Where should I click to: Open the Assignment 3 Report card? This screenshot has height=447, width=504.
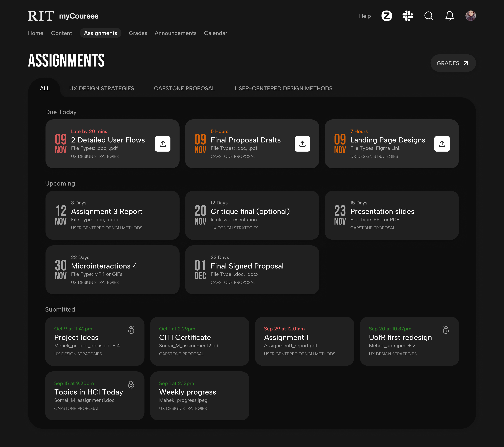coord(112,215)
